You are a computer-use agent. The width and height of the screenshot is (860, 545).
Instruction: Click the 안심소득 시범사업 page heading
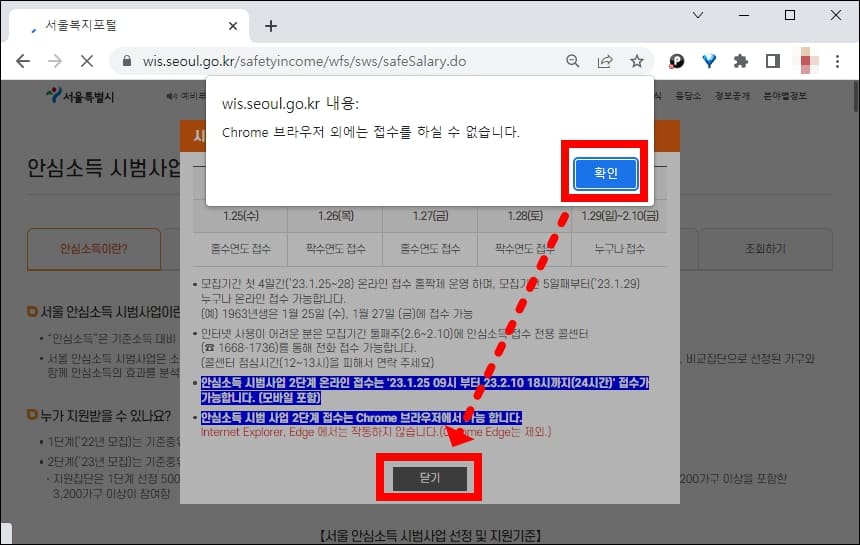click(x=104, y=168)
